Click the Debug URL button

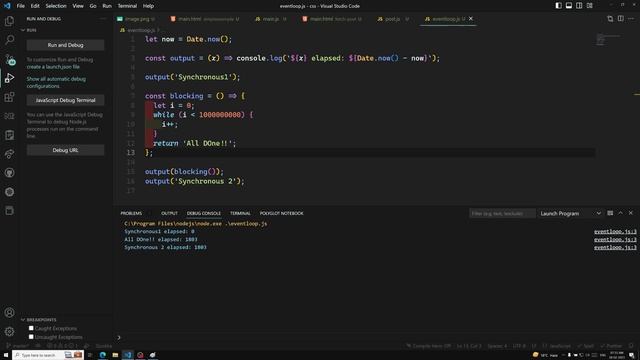[x=65, y=150]
